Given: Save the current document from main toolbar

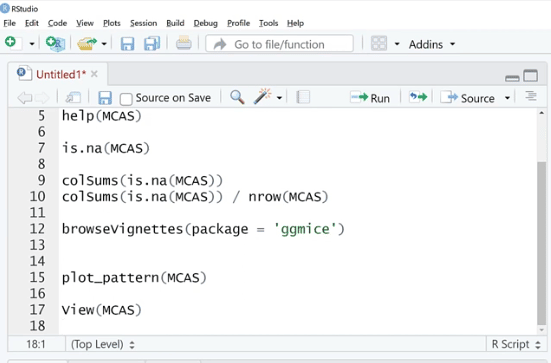Looking at the screenshot, I should pos(127,44).
